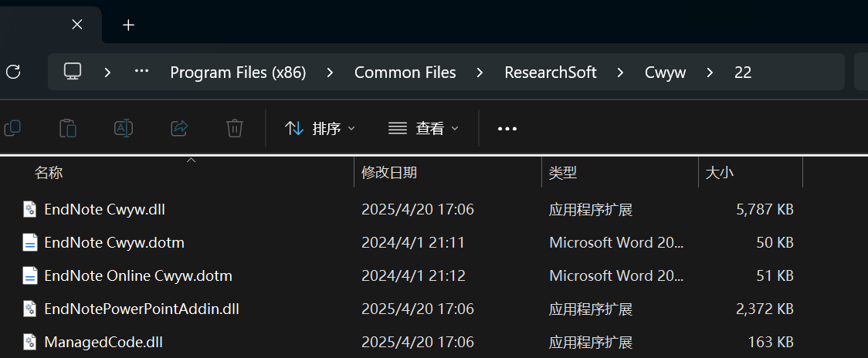Screen dimensions: 868x358
Task: Show hidden path with breadcrumb ellipsis
Action: click(142, 72)
